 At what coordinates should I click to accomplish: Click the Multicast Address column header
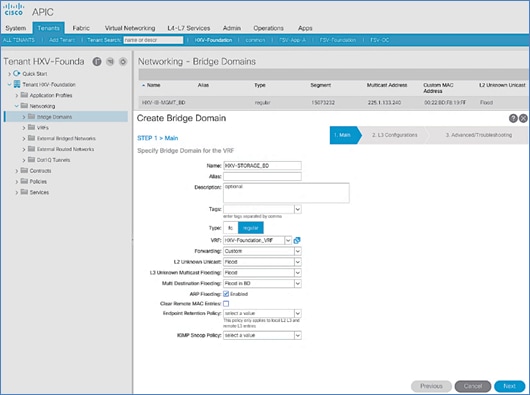click(x=387, y=85)
